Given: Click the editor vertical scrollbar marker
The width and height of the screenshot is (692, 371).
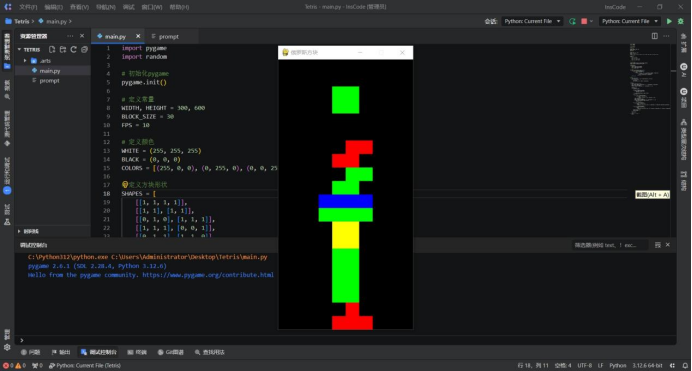Looking at the screenshot, I should coord(673,71).
